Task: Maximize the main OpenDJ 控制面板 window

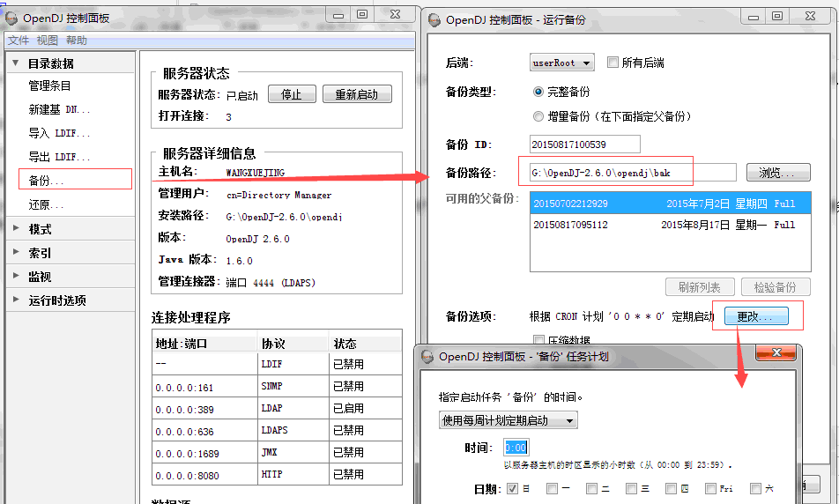Action: (362, 14)
